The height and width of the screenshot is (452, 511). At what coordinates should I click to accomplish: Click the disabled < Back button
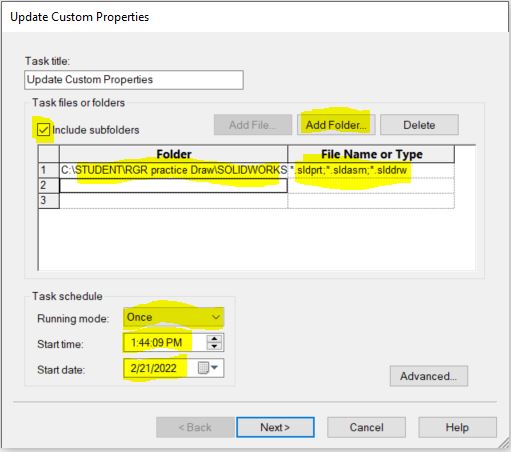(195, 427)
